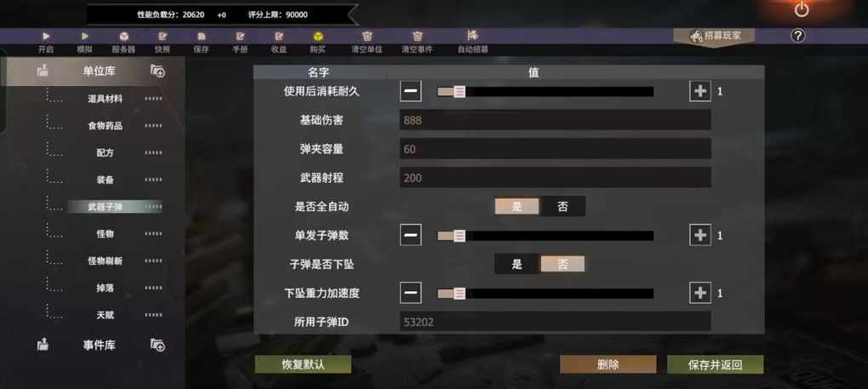Click the 模拟 simulate icon

coord(85,37)
